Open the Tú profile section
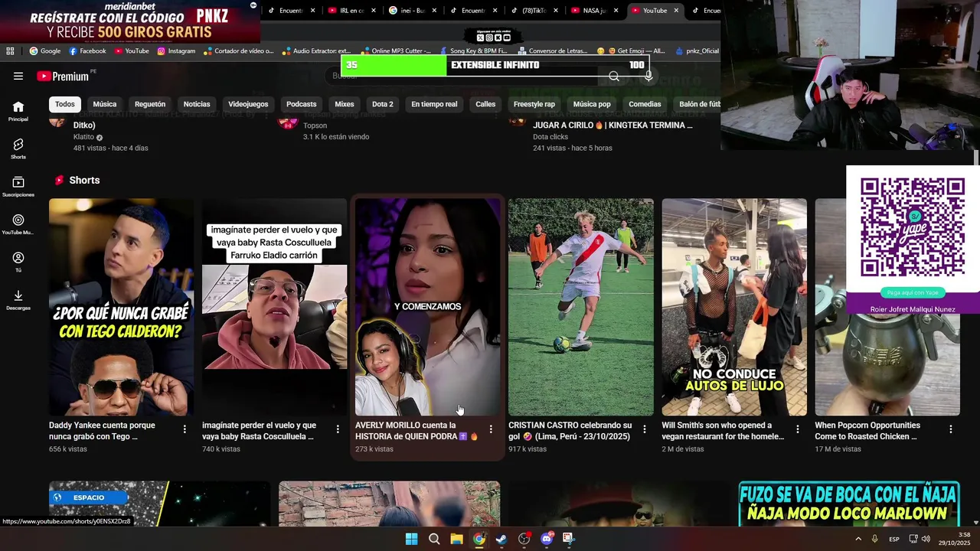Image resolution: width=980 pixels, height=551 pixels. coord(18,262)
